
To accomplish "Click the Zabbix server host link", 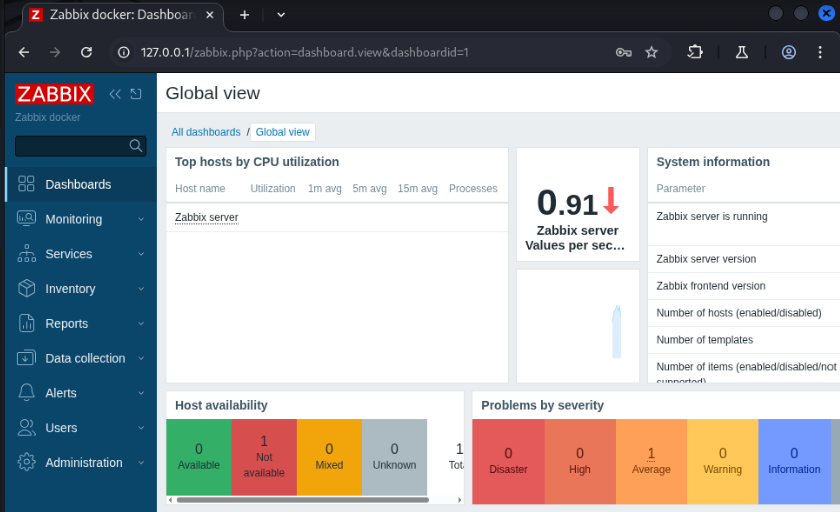I will [206, 217].
